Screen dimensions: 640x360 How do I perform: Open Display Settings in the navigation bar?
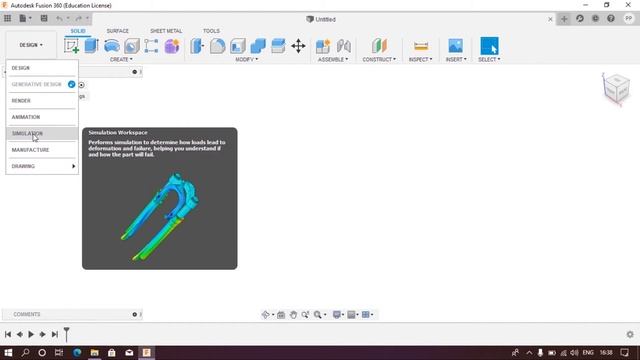click(338, 315)
